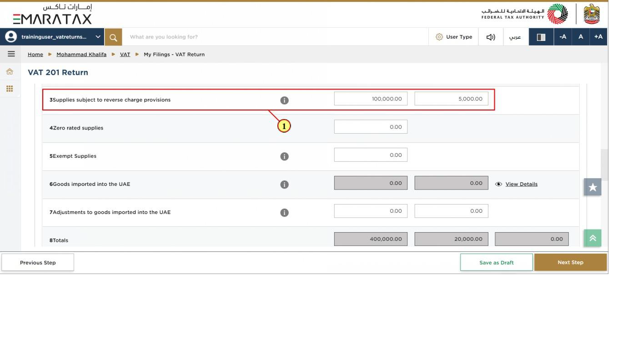
Task: Click the user profile avatar icon
Action: 10,37
